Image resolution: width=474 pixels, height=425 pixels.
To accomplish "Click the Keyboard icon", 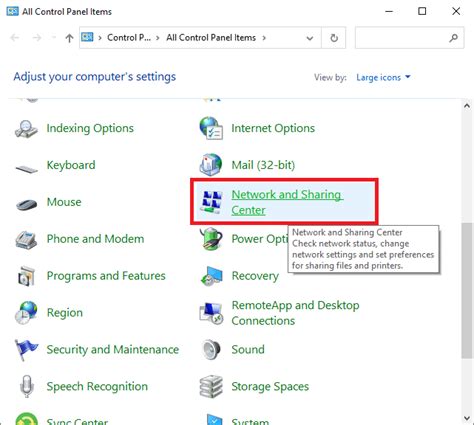I will [x=26, y=169].
